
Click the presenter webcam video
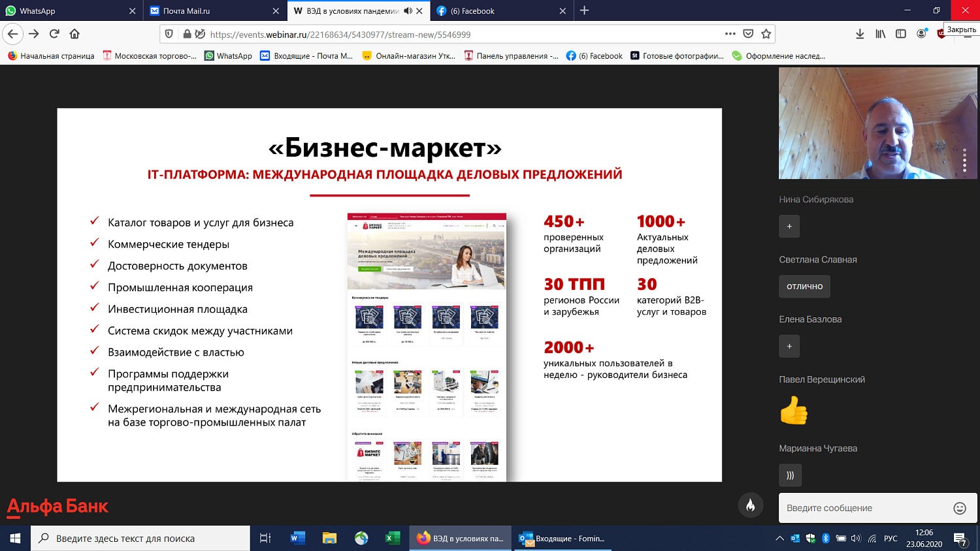(x=878, y=123)
